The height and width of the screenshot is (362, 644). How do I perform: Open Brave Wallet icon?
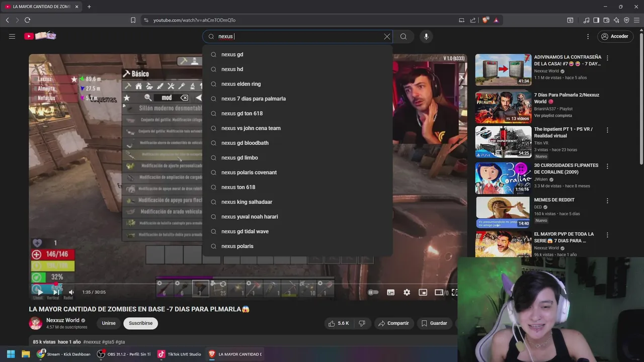point(606,20)
